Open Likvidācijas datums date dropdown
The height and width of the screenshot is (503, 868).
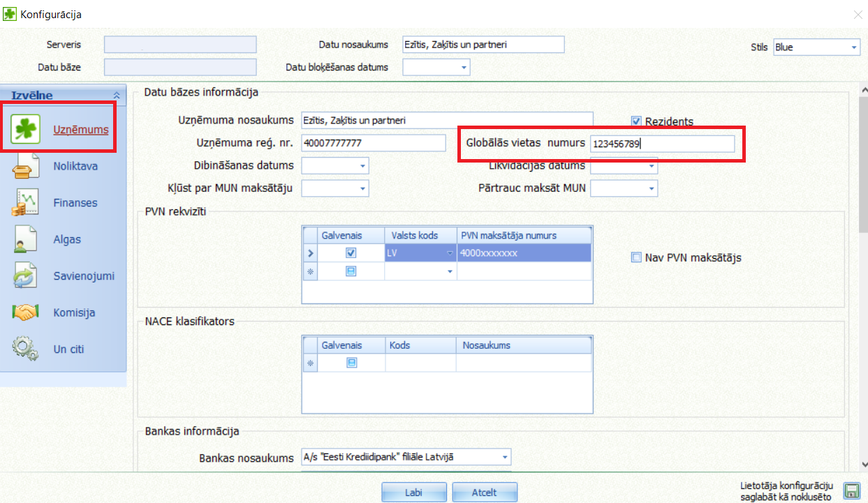point(652,166)
